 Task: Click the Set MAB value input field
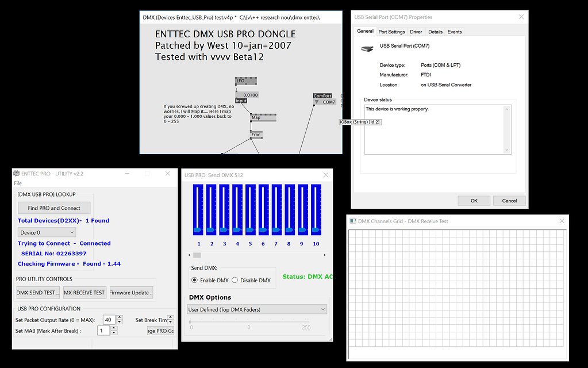[103, 330]
